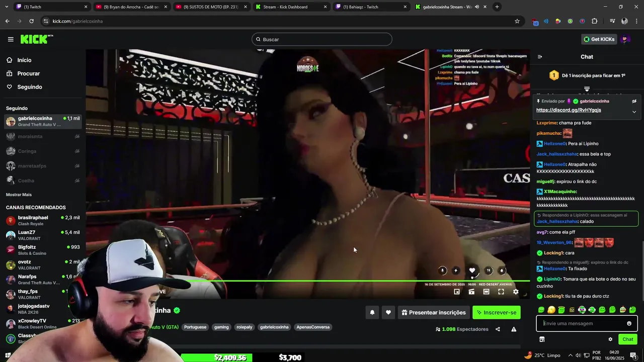The image size is (644, 362).
Task: Focus the Buscar search field
Action: click(x=322, y=39)
